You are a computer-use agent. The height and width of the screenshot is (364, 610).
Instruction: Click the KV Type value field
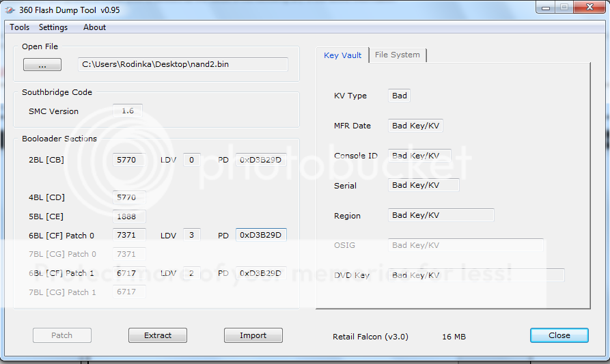click(x=400, y=96)
